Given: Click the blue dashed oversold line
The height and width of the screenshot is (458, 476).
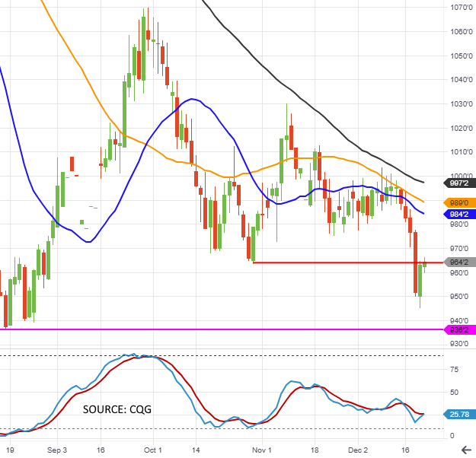Looking at the screenshot, I should tap(222, 429).
